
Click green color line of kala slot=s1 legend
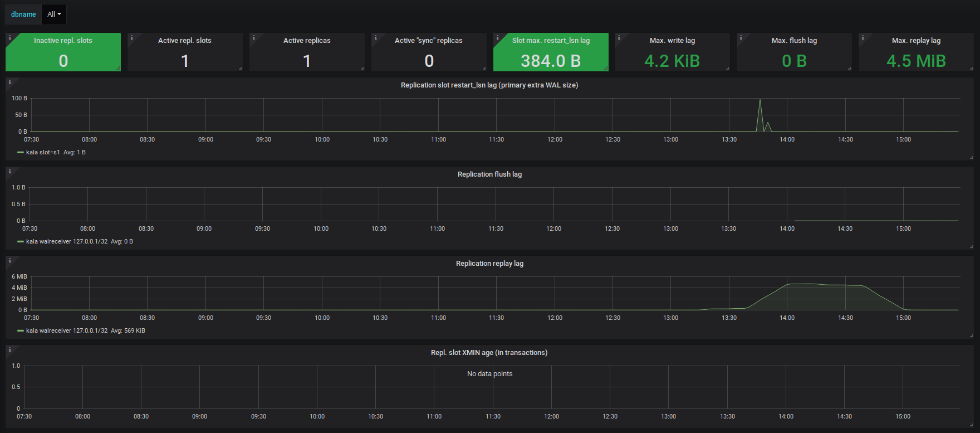pos(21,152)
